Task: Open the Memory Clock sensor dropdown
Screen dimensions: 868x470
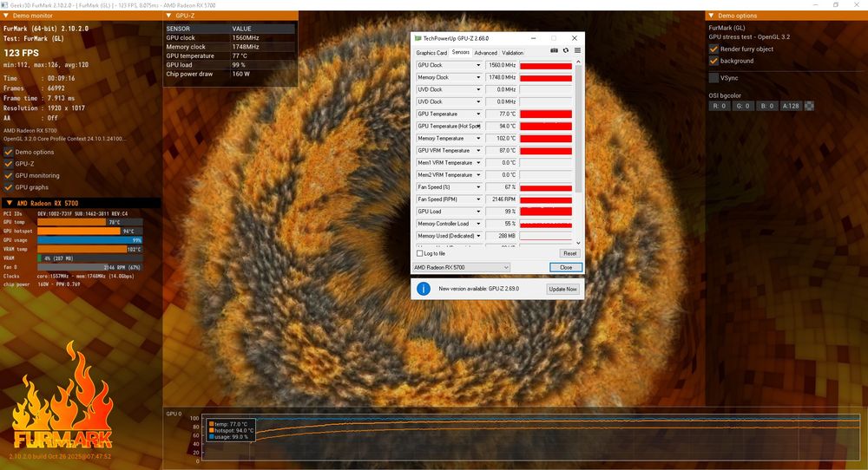Action: click(478, 77)
